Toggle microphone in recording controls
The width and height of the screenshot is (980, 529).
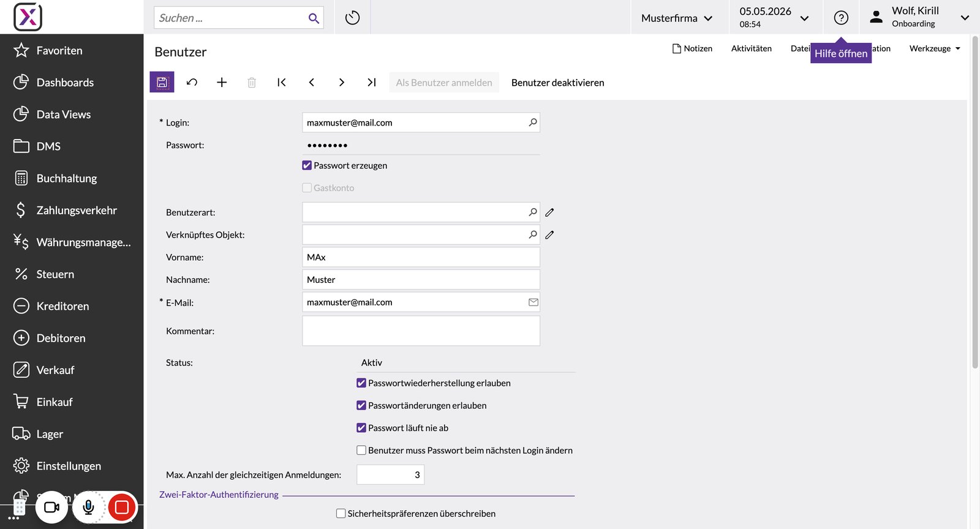89,507
